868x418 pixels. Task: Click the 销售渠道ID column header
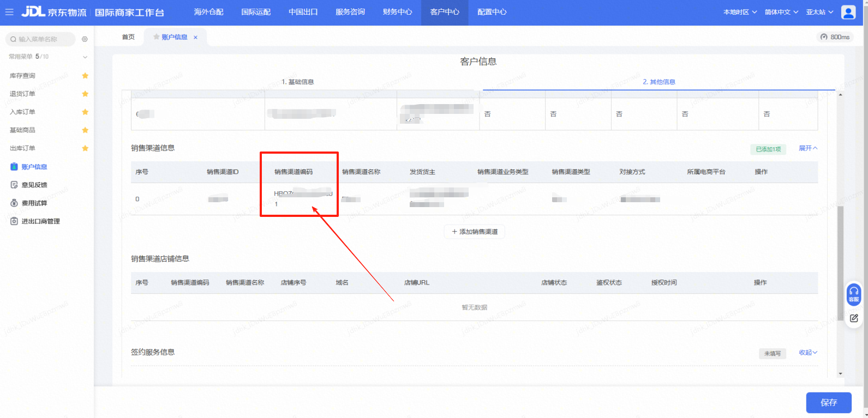pyautogui.click(x=223, y=172)
